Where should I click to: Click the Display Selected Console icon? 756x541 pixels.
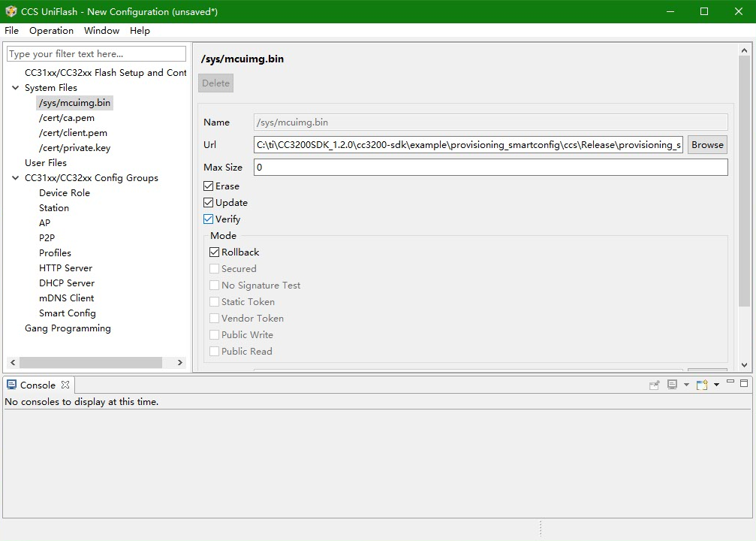672,385
